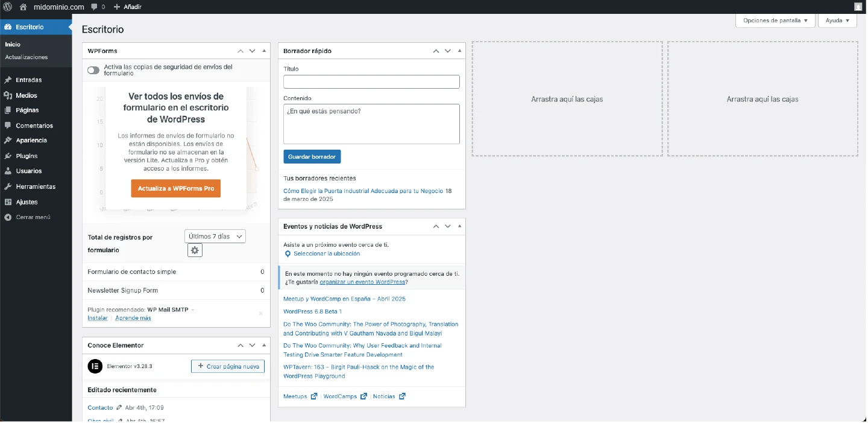Collapse the Eventos y noticias panel triangle
The width and height of the screenshot is (868, 423).
[459, 226]
